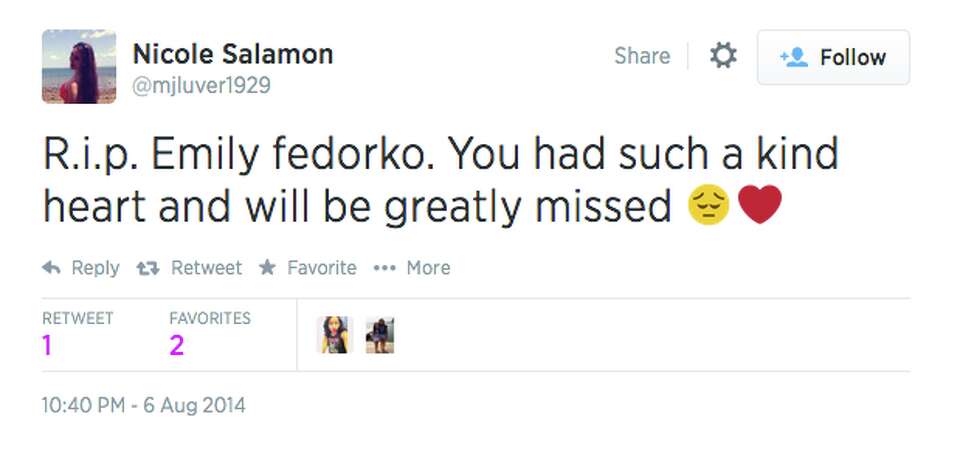Click the Reply arrow icon

click(52, 268)
